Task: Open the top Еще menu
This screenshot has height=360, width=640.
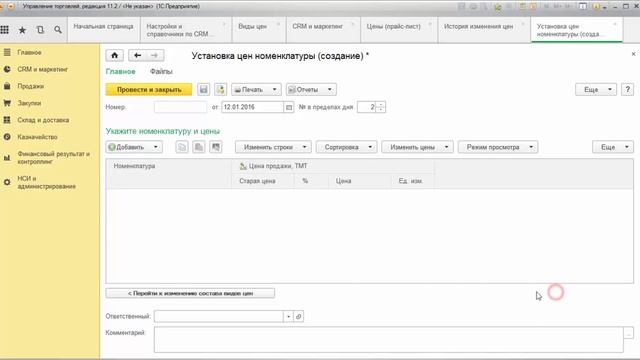Action: tap(596, 89)
